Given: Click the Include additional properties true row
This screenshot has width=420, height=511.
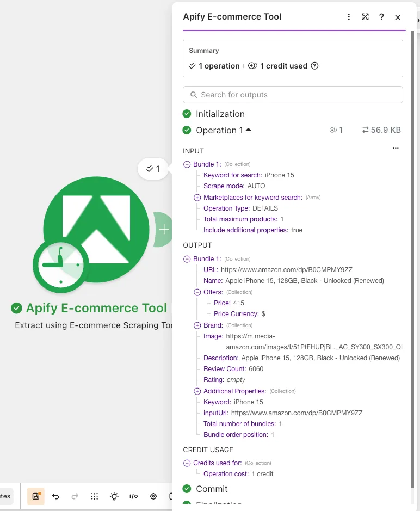Looking at the screenshot, I should click(x=253, y=230).
